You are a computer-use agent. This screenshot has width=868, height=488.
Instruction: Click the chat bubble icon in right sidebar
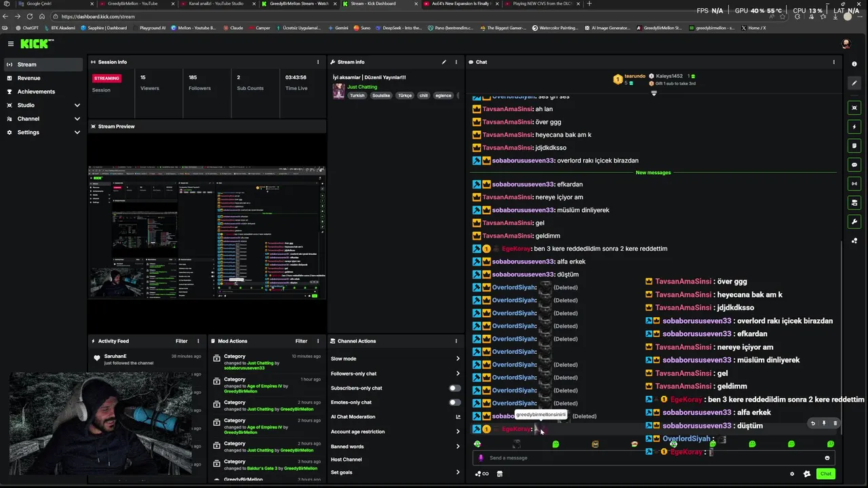(x=854, y=165)
